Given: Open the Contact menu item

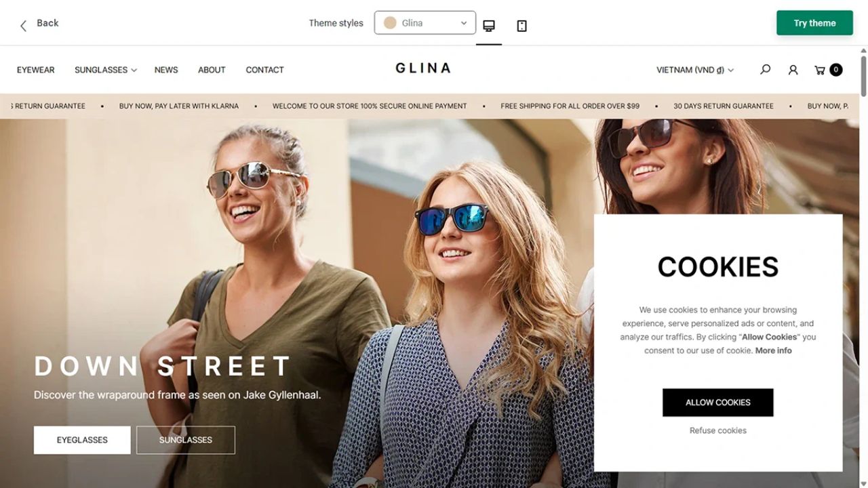Looking at the screenshot, I should 265,70.
